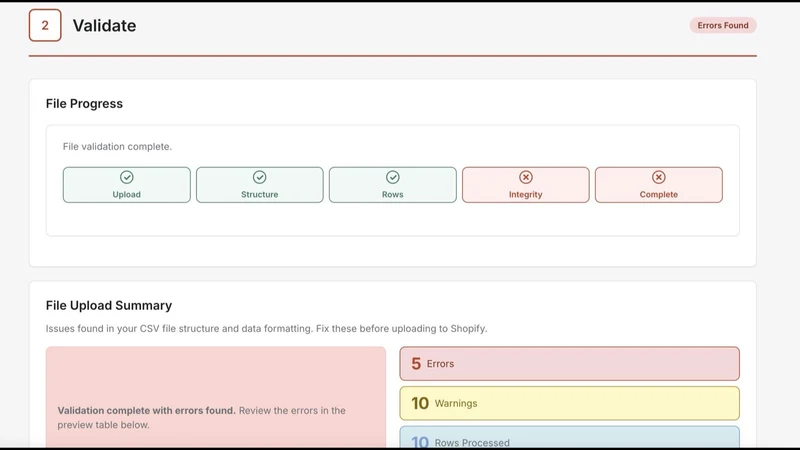The height and width of the screenshot is (450, 800).
Task: Select the Upload progress step
Action: (x=127, y=185)
